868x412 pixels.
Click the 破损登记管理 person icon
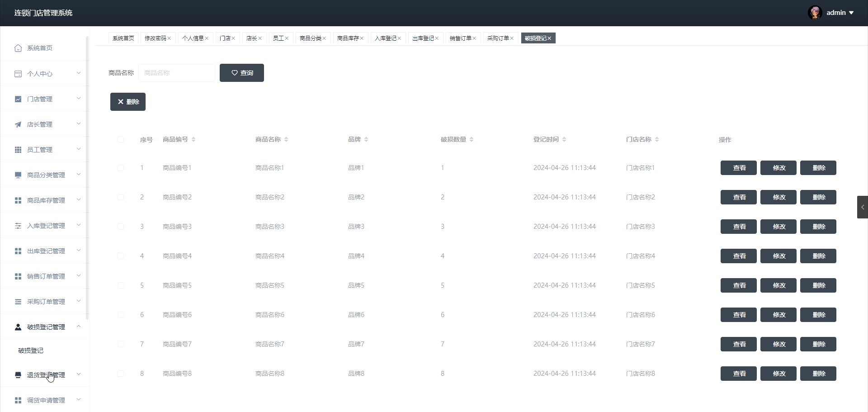tap(18, 327)
